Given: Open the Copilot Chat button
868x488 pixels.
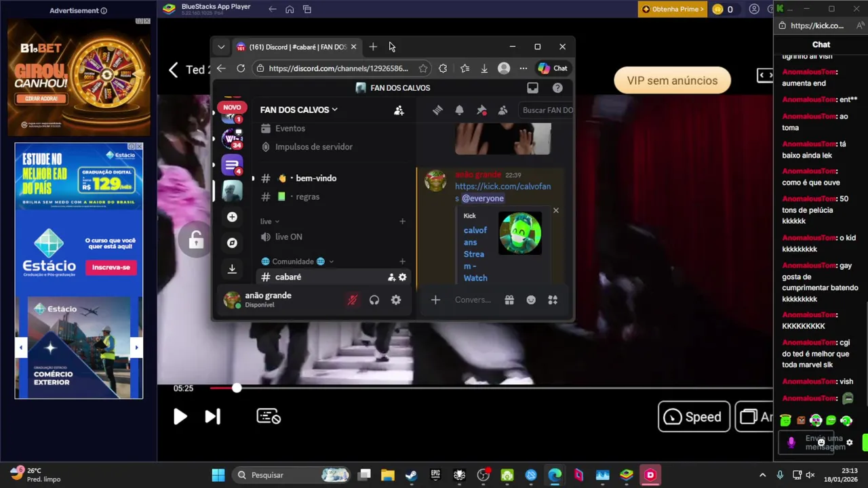Looking at the screenshot, I should [x=553, y=68].
